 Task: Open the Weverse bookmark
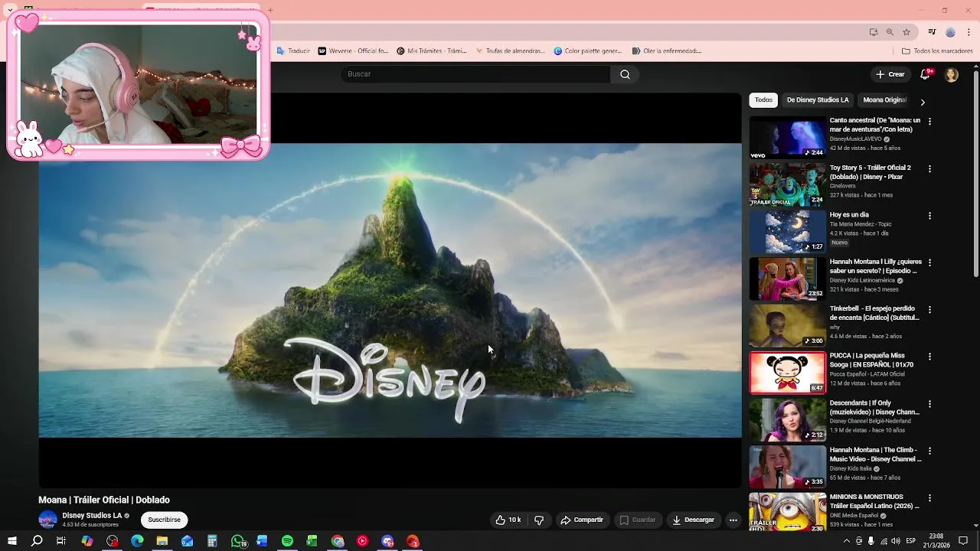tap(354, 51)
